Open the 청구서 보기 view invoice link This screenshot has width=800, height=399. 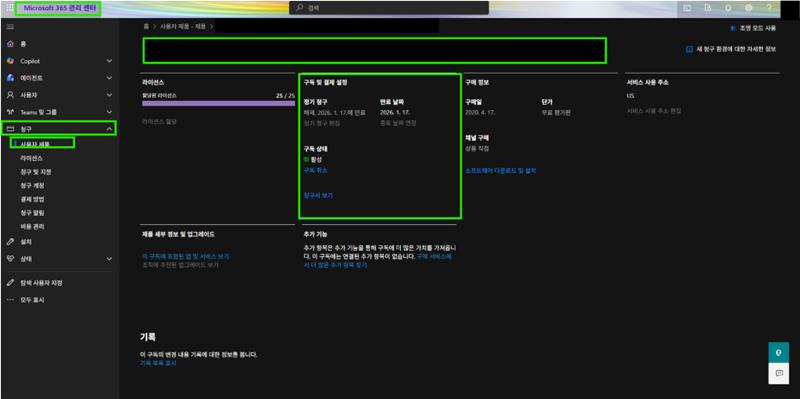(x=318, y=195)
